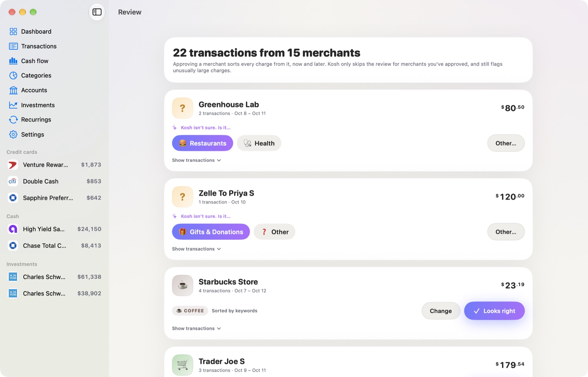This screenshot has width=588, height=377.
Task: Click the Trader Joe S shopping cart icon
Action: (183, 365)
